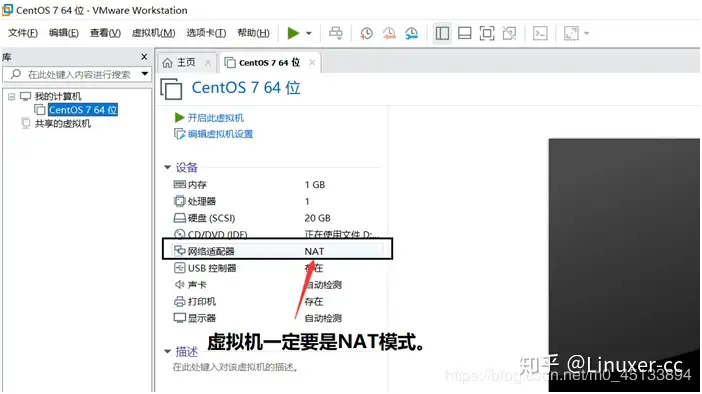This screenshot has height=394, width=702.
Task: Open the 选项卡(T) menu
Action: pos(206,33)
